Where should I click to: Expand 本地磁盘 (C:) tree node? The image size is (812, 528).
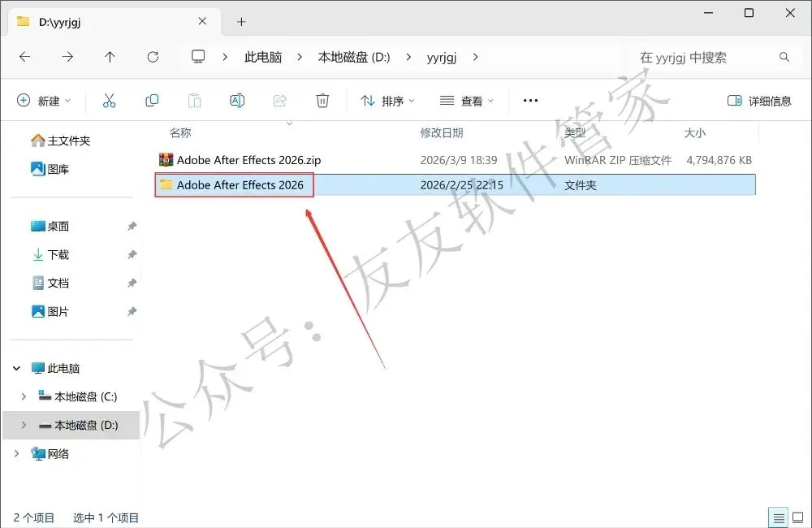tap(24, 397)
